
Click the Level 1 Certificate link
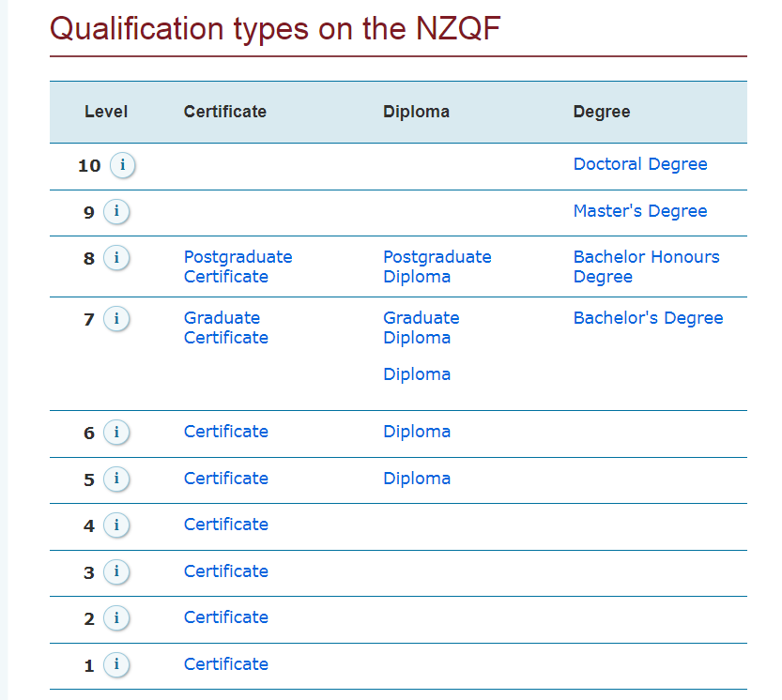(x=226, y=664)
